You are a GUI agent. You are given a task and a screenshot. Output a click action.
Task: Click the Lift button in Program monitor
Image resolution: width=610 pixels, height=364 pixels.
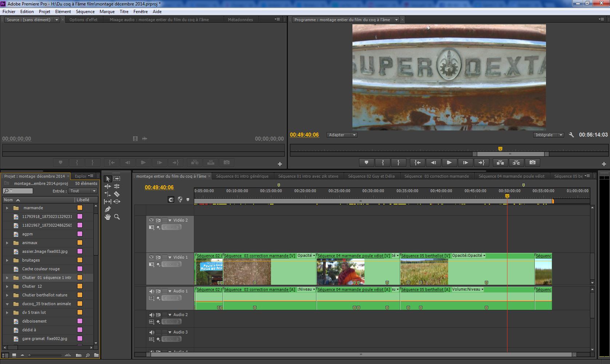tap(500, 163)
